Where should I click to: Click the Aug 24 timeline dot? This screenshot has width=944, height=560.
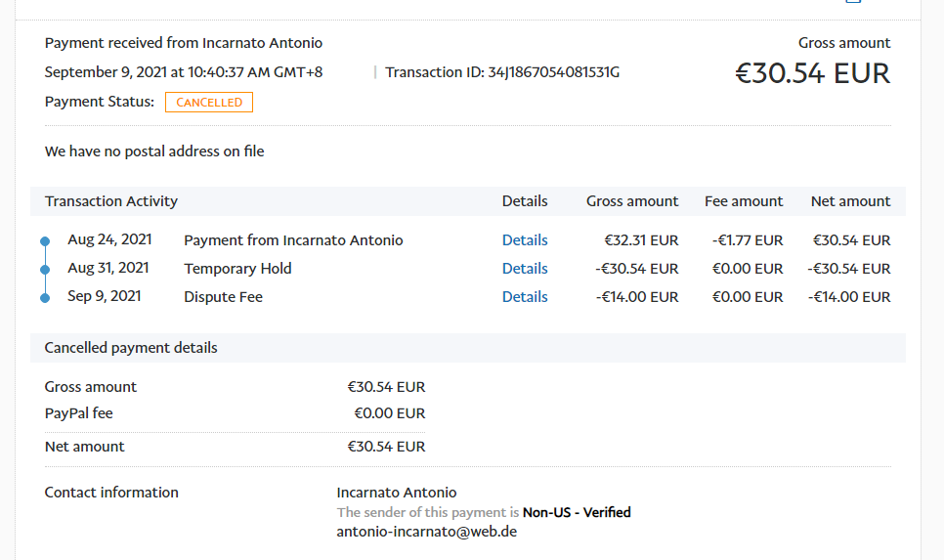coord(45,240)
